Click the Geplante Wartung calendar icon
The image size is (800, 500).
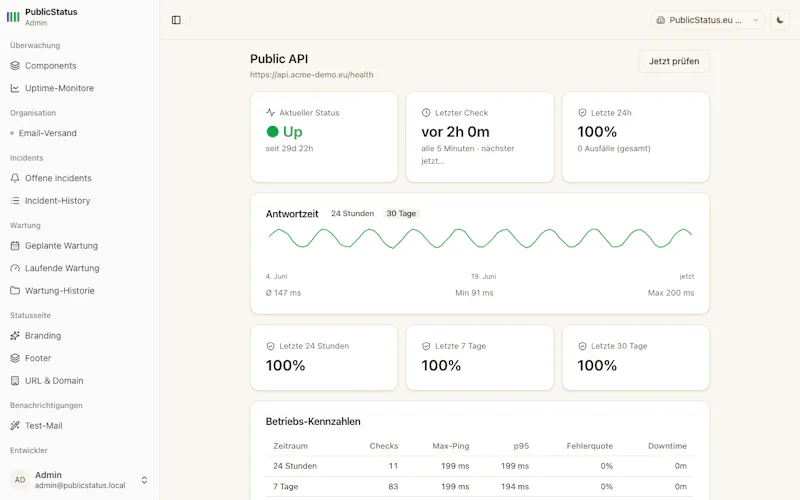click(15, 245)
